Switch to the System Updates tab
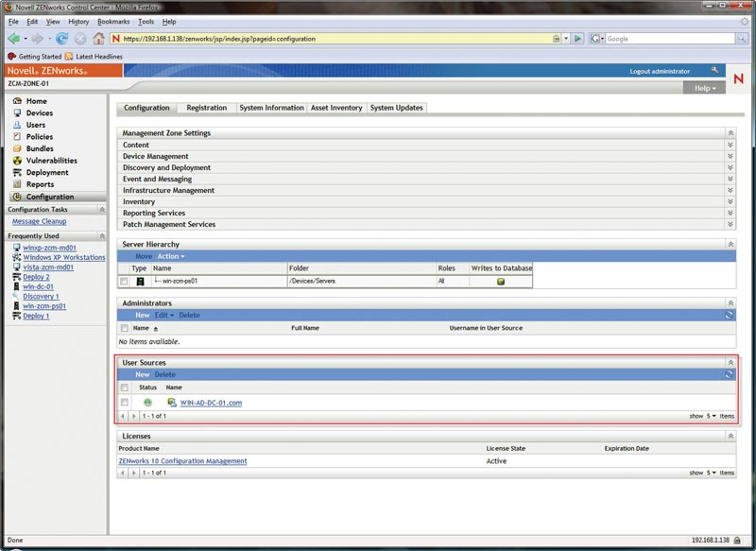 point(396,108)
